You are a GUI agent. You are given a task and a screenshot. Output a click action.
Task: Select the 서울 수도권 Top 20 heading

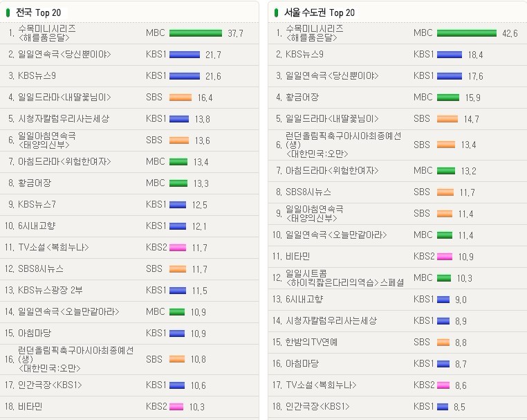[x=320, y=12]
